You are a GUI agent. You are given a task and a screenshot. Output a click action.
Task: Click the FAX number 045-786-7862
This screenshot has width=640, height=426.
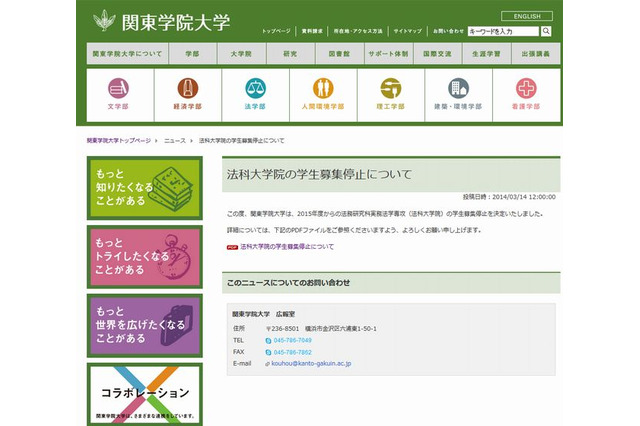click(293, 352)
